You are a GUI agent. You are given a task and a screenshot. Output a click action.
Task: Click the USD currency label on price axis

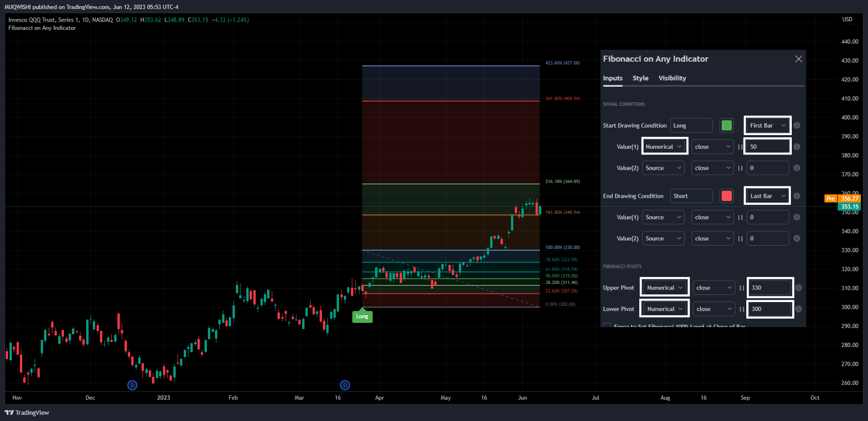(847, 19)
